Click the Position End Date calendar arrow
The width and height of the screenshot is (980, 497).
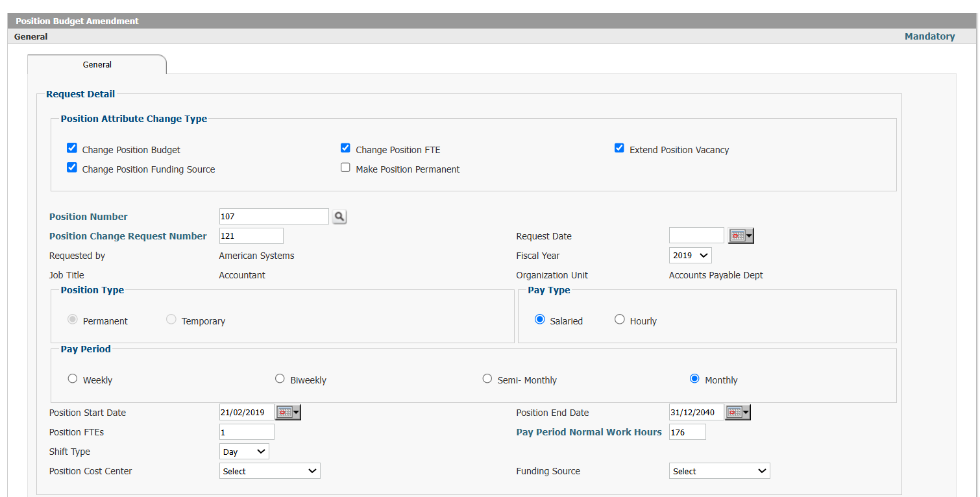(745, 412)
